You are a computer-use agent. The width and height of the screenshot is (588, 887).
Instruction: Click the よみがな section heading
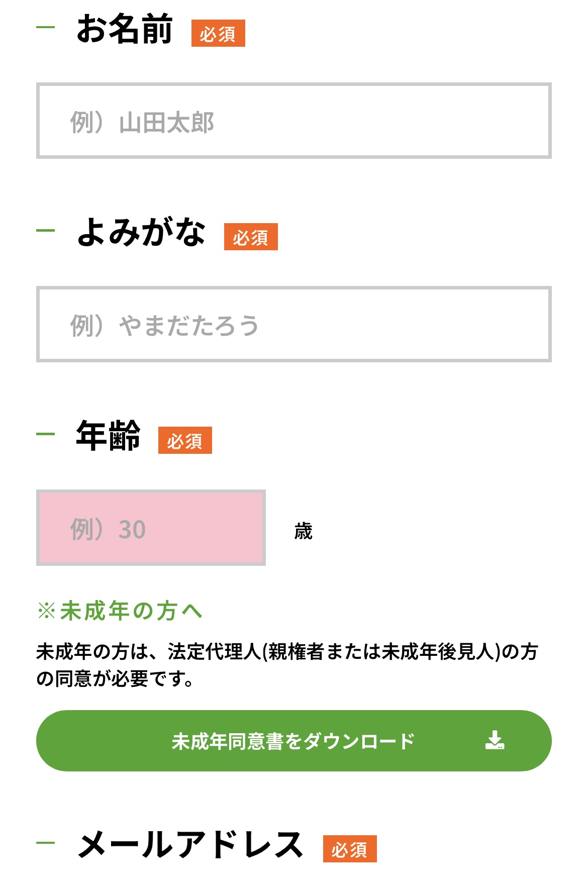(141, 233)
